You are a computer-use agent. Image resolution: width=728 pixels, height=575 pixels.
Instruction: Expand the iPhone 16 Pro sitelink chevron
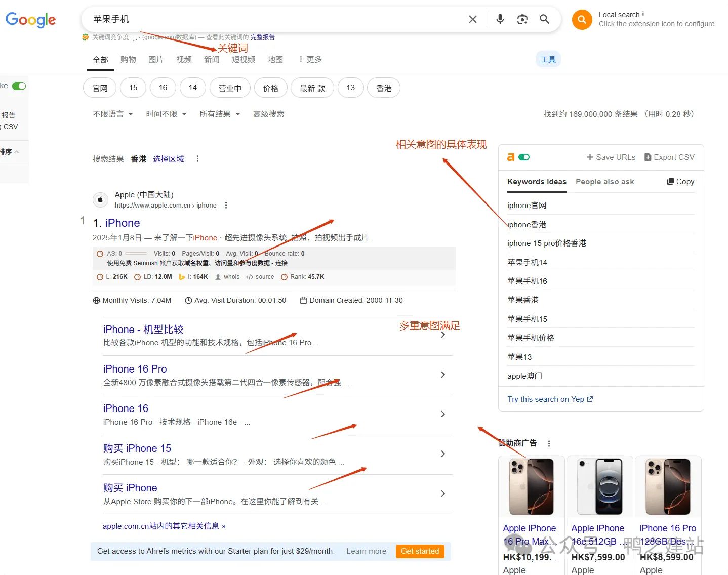click(x=443, y=375)
